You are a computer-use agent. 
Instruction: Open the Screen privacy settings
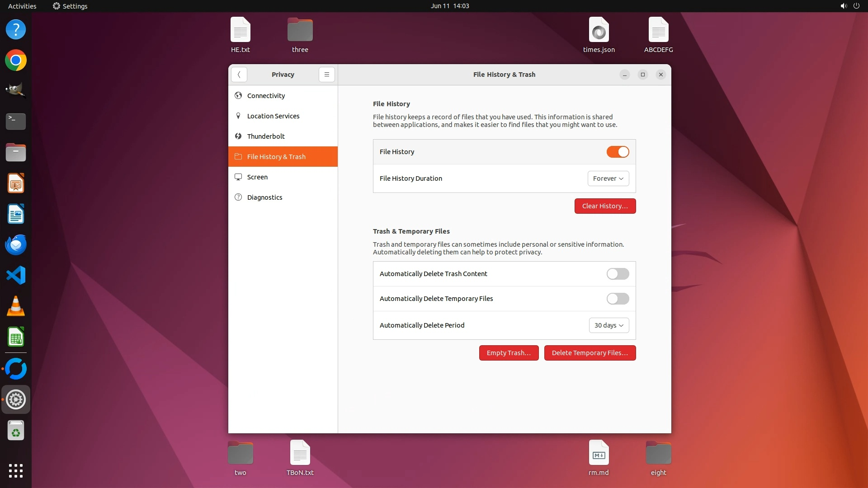point(257,177)
